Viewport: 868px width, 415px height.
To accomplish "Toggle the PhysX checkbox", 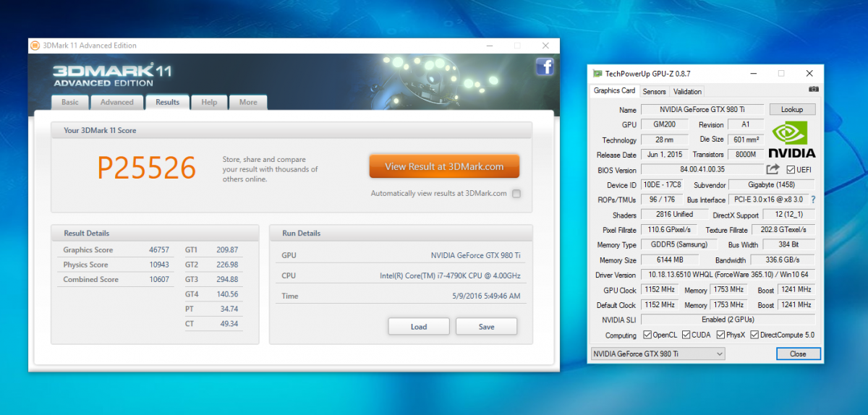I will [721, 335].
